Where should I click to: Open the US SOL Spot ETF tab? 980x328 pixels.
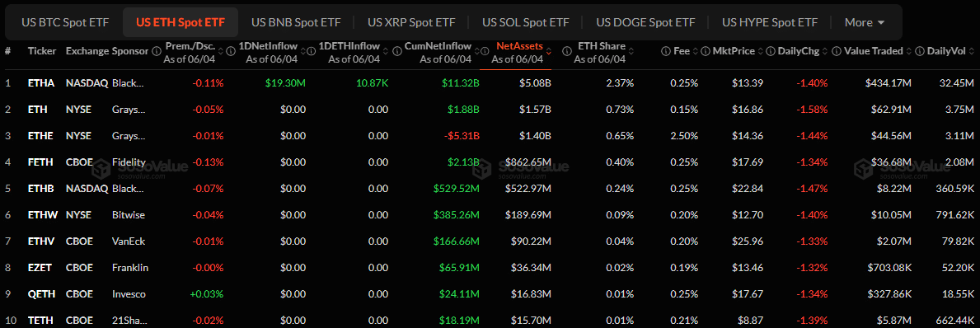point(526,22)
